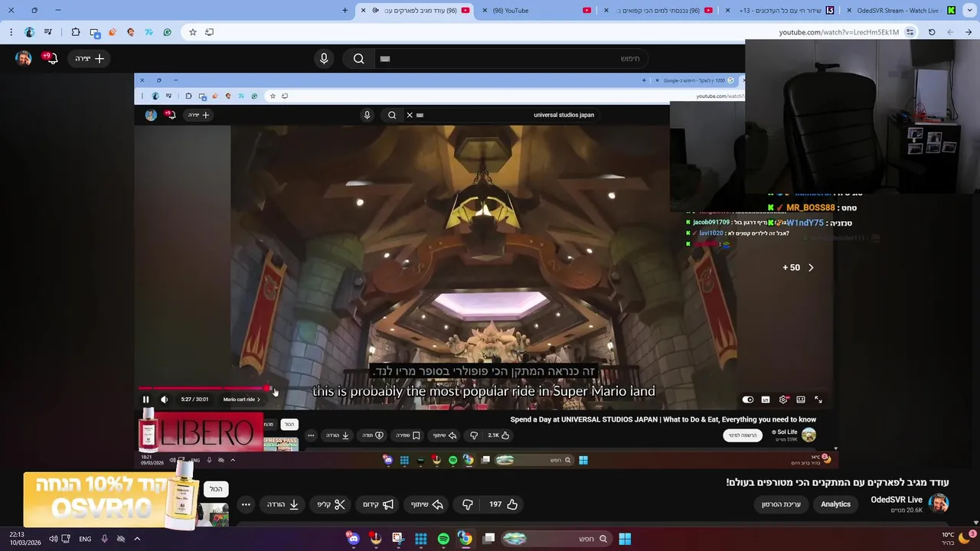Open the player settings gear

click(x=783, y=399)
